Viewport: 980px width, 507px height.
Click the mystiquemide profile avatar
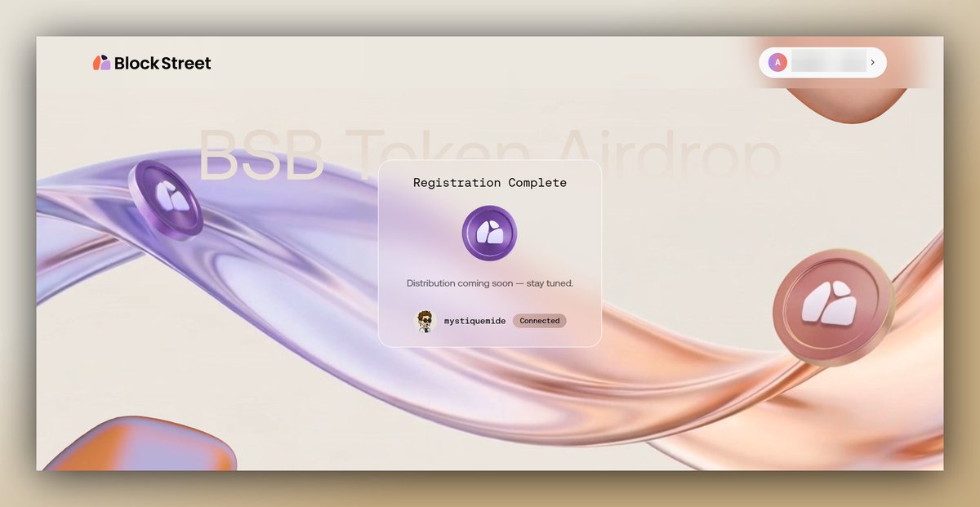tap(425, 321)
